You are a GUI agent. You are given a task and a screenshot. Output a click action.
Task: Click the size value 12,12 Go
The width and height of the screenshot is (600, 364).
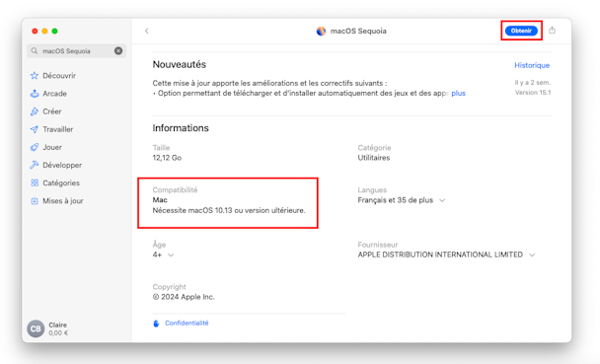pos(167,158)
